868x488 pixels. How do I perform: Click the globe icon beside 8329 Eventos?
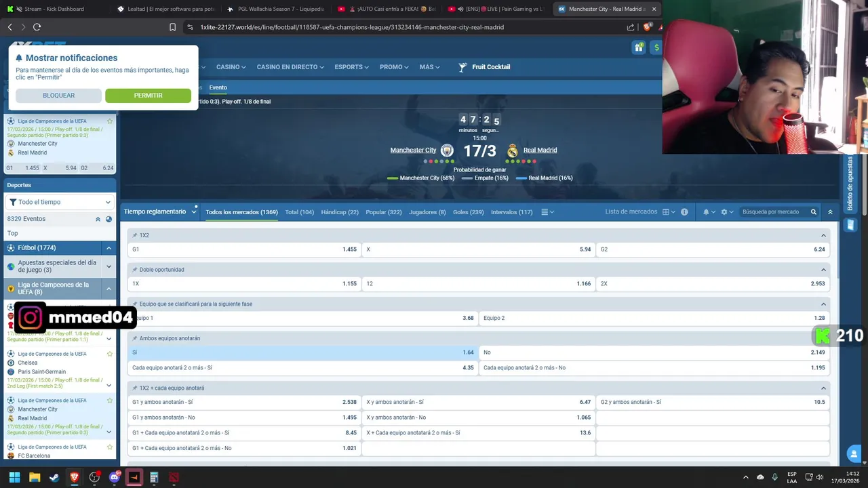pyautogui.click(x=108, y=219)
